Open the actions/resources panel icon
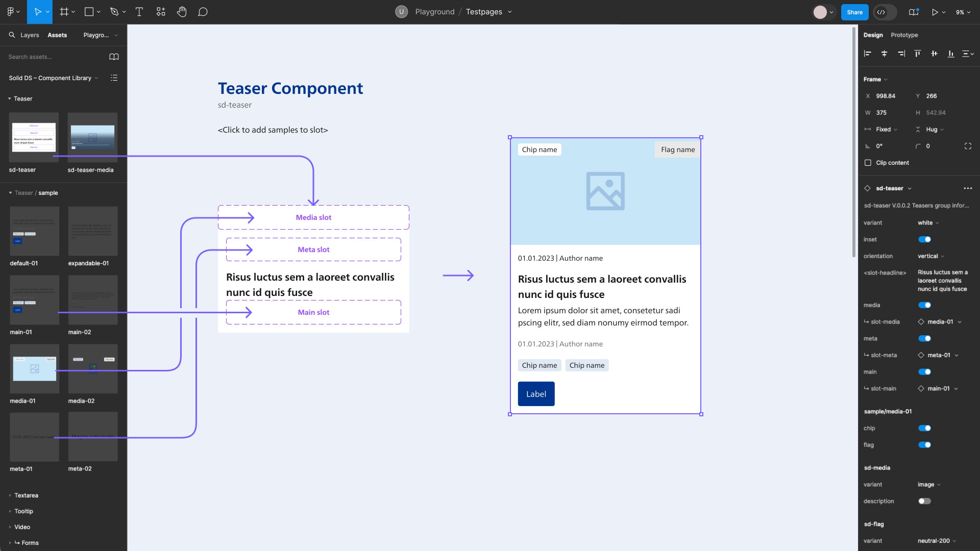Screen dimensions: 980x551 160,11
